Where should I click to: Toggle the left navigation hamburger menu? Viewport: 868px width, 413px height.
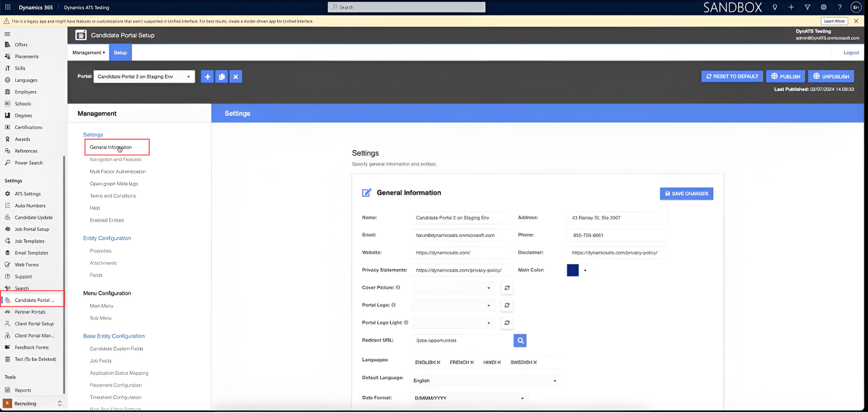click(7, 34)
